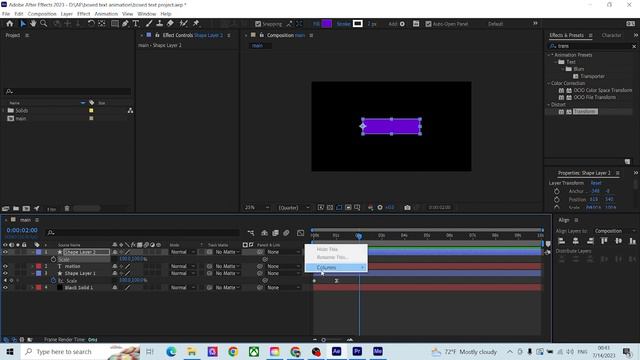Select the Rectangle shape tool
The image size is (640, 360).
pyautogui.click(x=115, y=24)
